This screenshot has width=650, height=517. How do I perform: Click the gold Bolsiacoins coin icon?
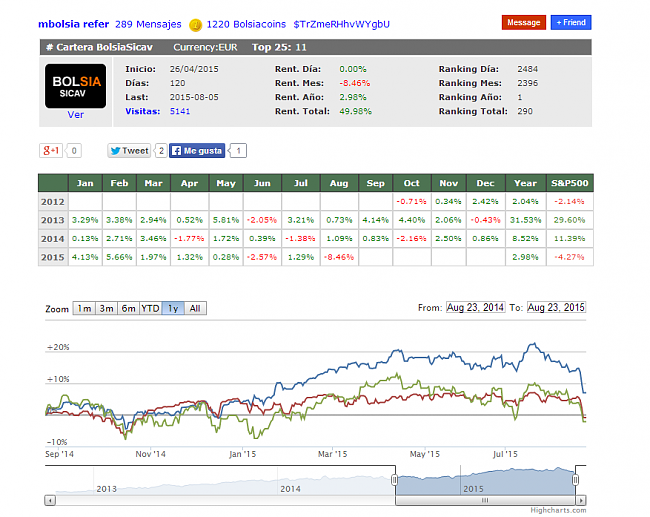tap(196, 25)
